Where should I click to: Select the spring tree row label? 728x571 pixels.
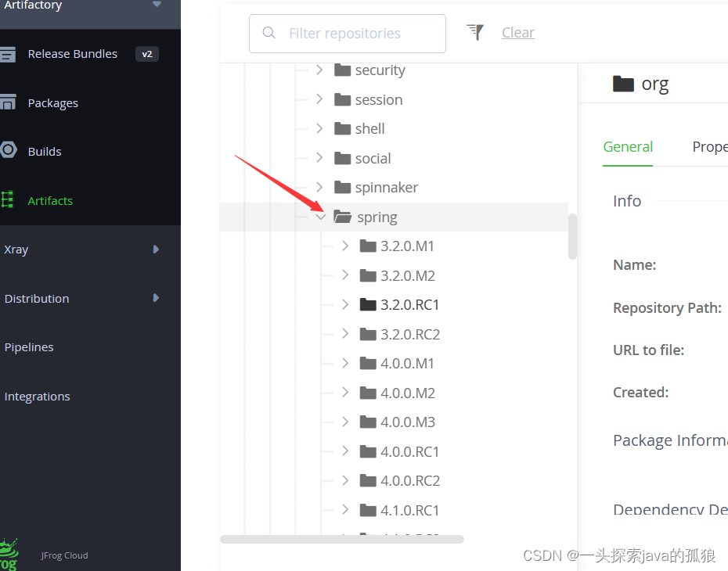[377, 217]
